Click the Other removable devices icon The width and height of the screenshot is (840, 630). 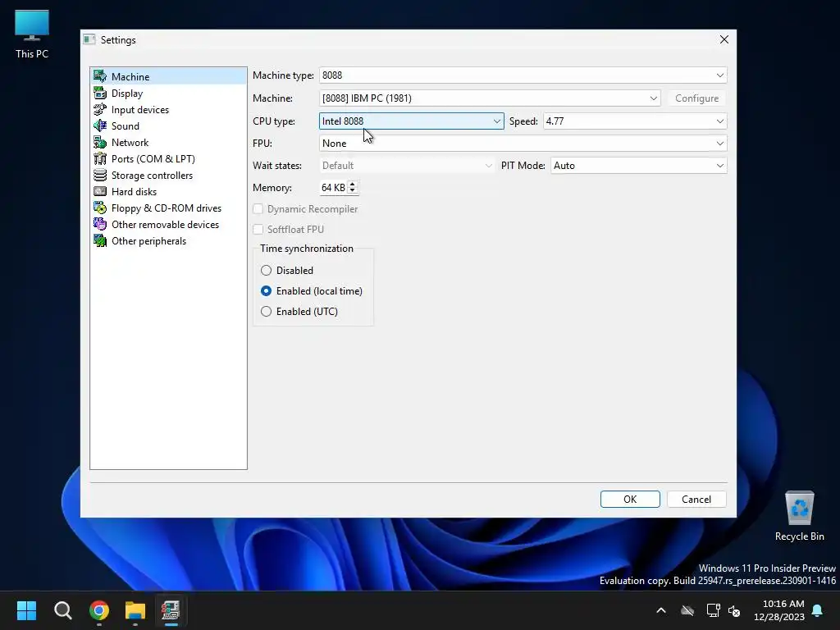99,224
